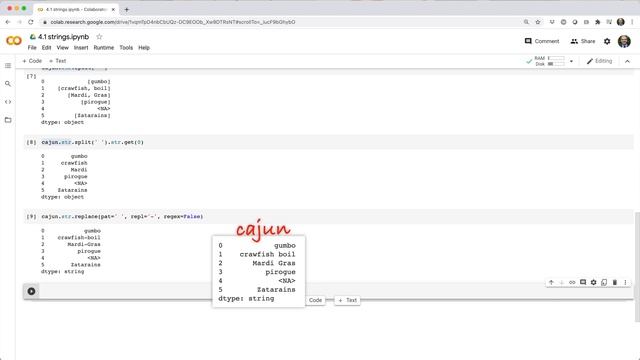This screenshot has height=360, width=640.
Task: Insert text cell below via hover + Text
Action: pos(347,300)
